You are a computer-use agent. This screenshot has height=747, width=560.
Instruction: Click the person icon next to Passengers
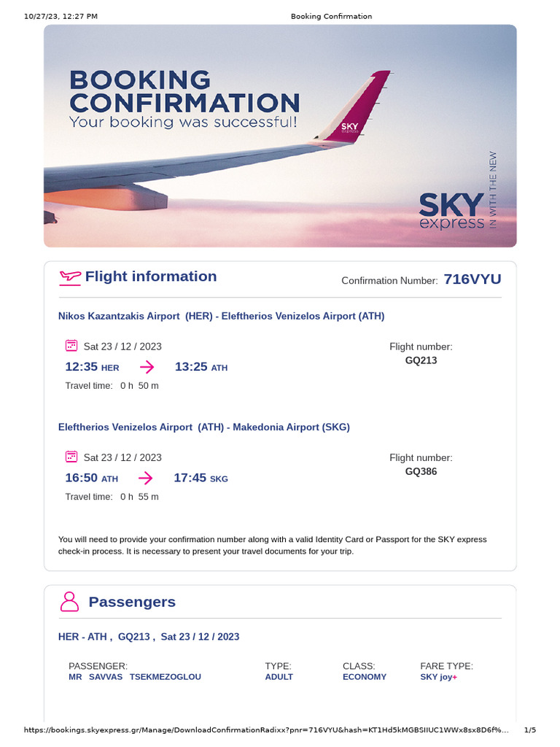tap(69, 602)
